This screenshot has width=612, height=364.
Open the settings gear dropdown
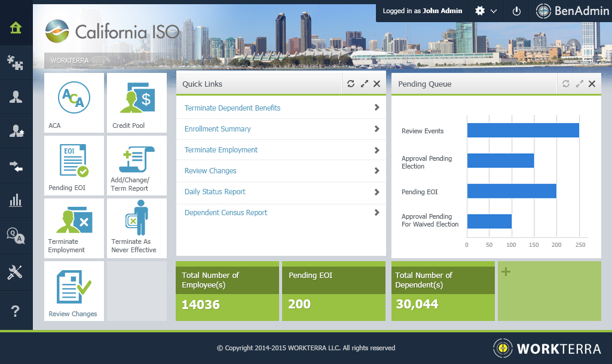pyautogui.click(x=485, y=11)
